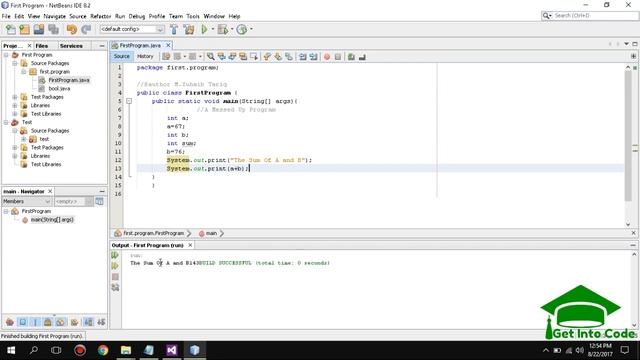Click Comment editor toolbar icon

coord(351,57)
